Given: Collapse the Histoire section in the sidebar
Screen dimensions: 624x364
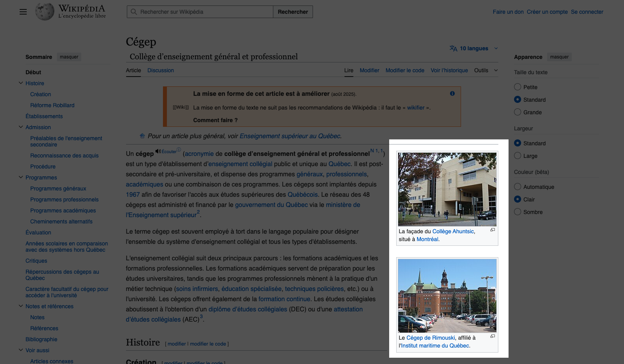Looking at the screenshot, I should [21, 83].
